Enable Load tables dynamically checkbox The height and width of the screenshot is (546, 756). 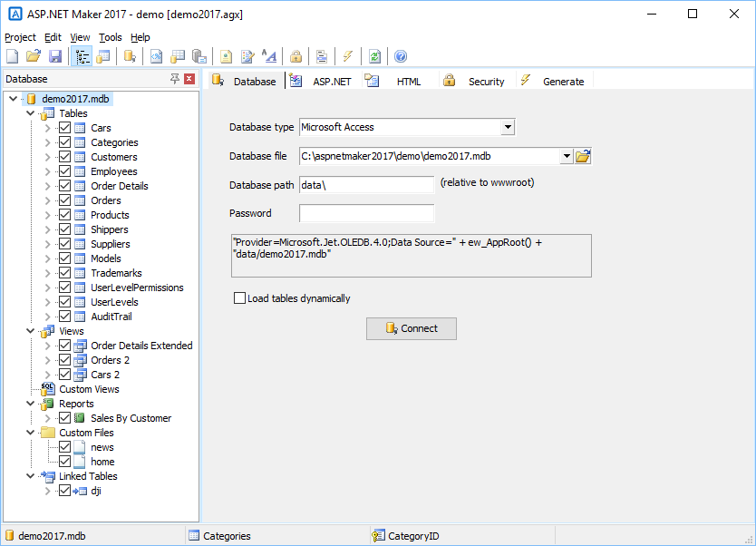click(239, 298)
